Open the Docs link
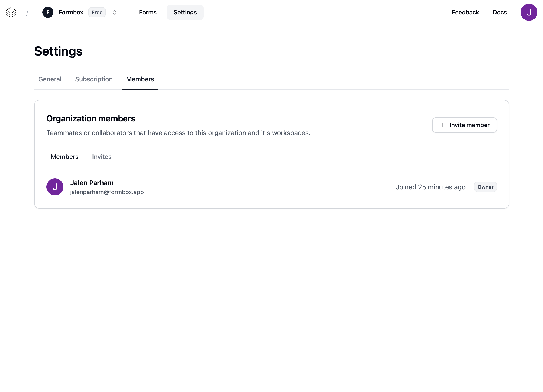The image size is (543, 392). [500, 13]
